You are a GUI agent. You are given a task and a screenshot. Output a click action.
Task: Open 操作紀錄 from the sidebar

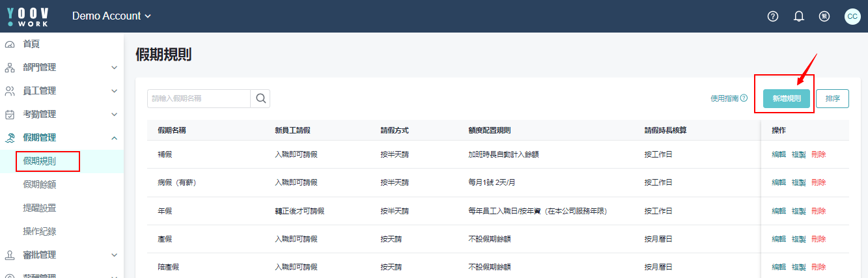40,231
